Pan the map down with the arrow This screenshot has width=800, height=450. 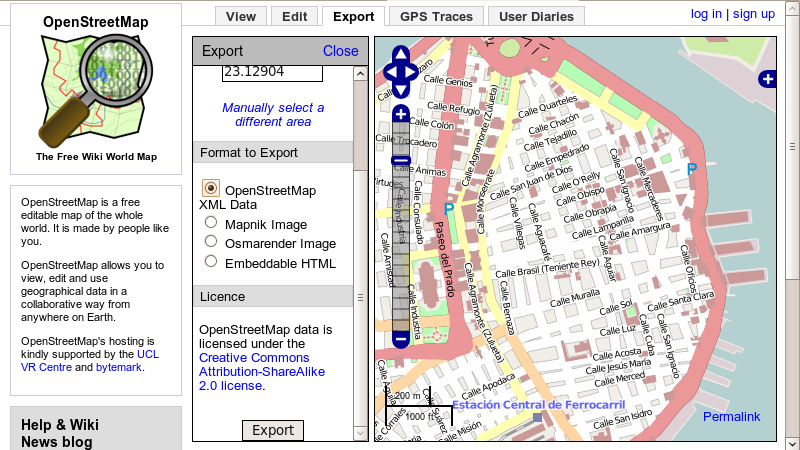[401, 90]
